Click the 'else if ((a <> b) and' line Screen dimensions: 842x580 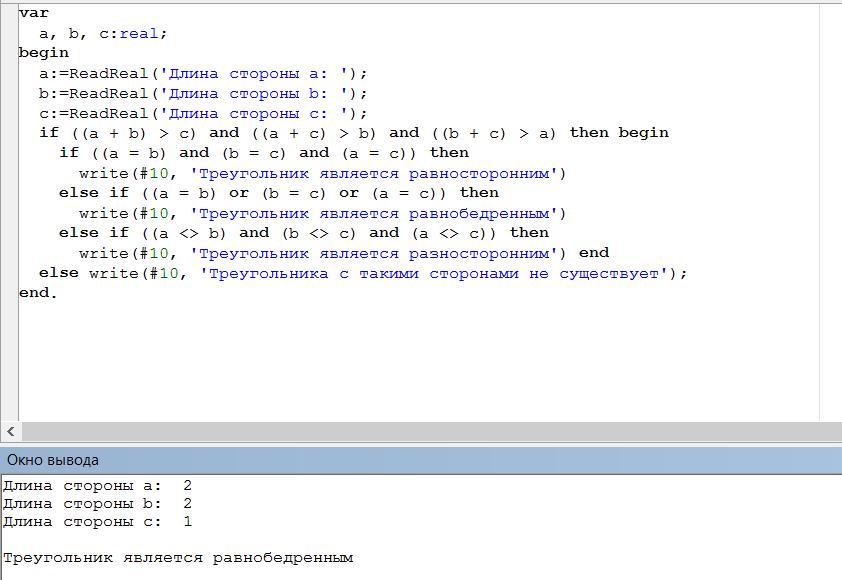[304, 233]
